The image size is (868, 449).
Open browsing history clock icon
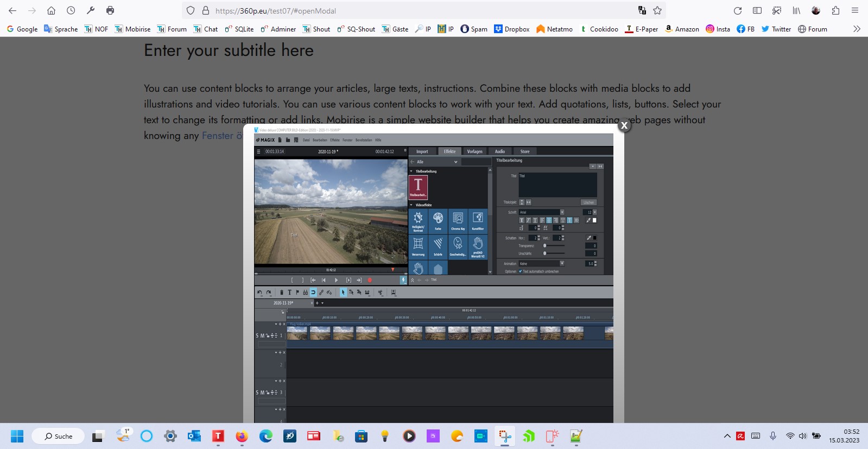click(x=71, y=10)
